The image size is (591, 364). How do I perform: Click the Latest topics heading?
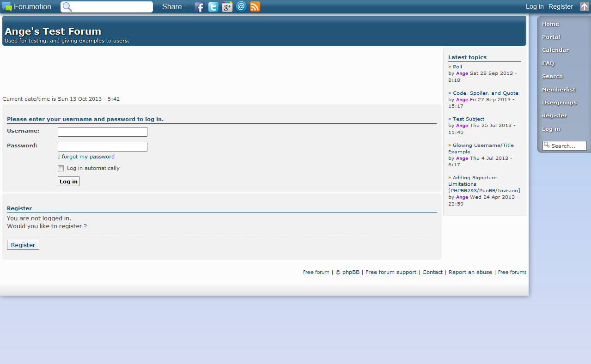click(467, 57)
